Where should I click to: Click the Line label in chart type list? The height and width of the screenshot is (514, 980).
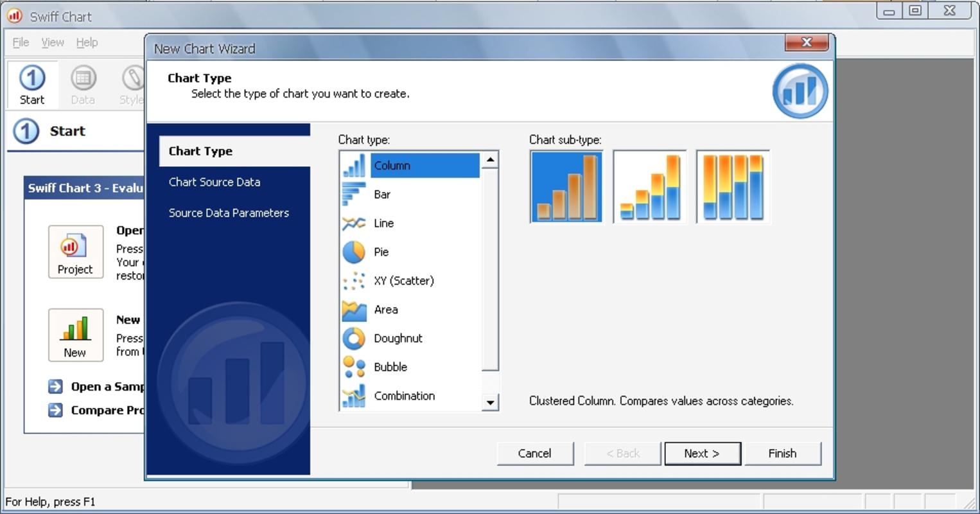click(384, 223)
